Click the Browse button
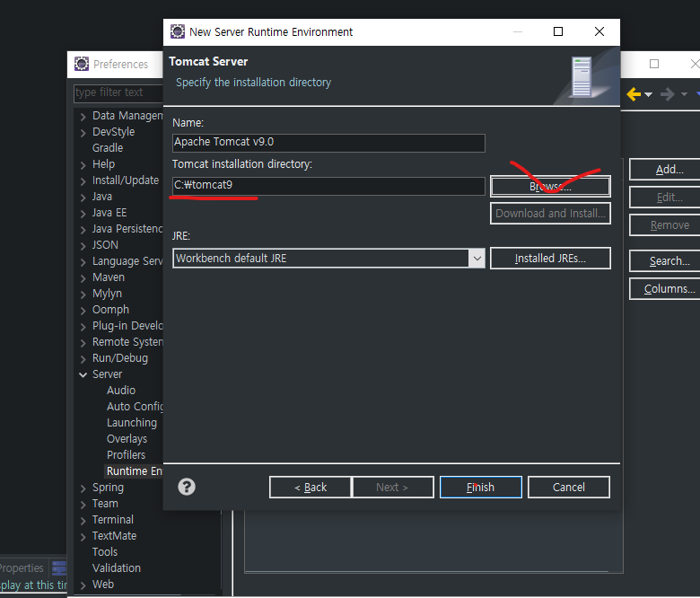Viewport: 700px width, 598px height. pyautogui.click(x=550, y=186)
